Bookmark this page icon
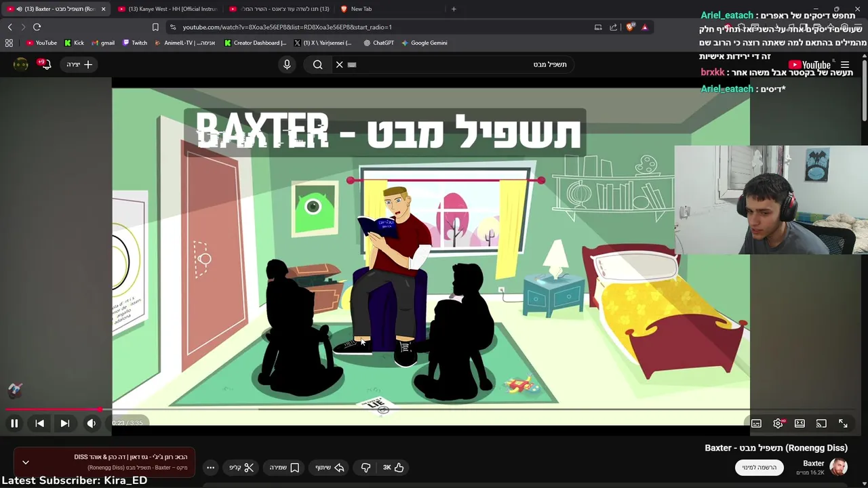The image size is (868, 488). click(155, 27)
